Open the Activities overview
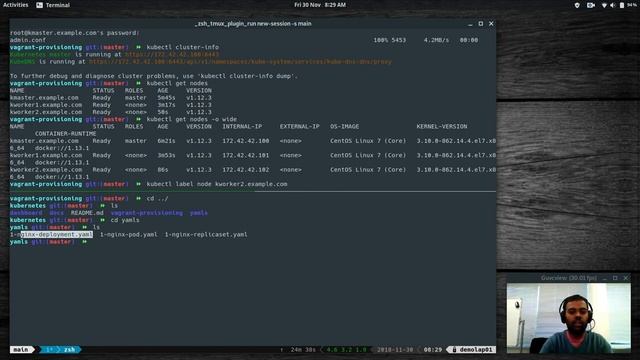The width and height of the screenshot is (640, 360). click(x=16, y=5)
